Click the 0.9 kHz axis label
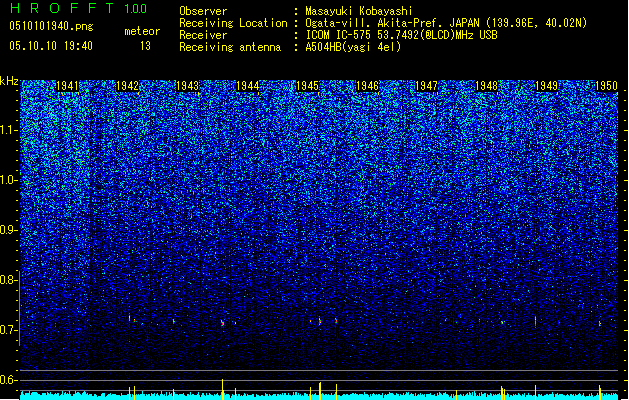Viewport: 629px width, 400px height. coord(8,230)
